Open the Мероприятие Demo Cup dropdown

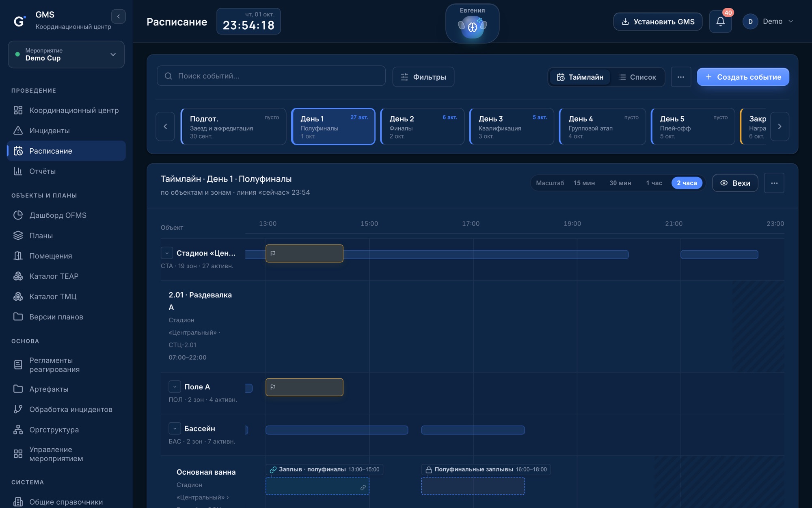66,54
